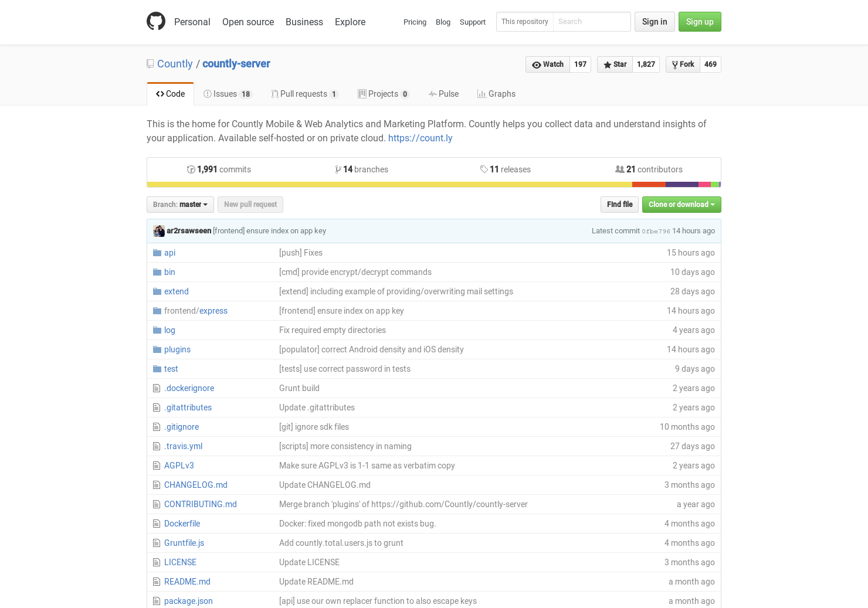The image size is (868, 608).
Task: View the 14 branches
Action: pos(362,169)
